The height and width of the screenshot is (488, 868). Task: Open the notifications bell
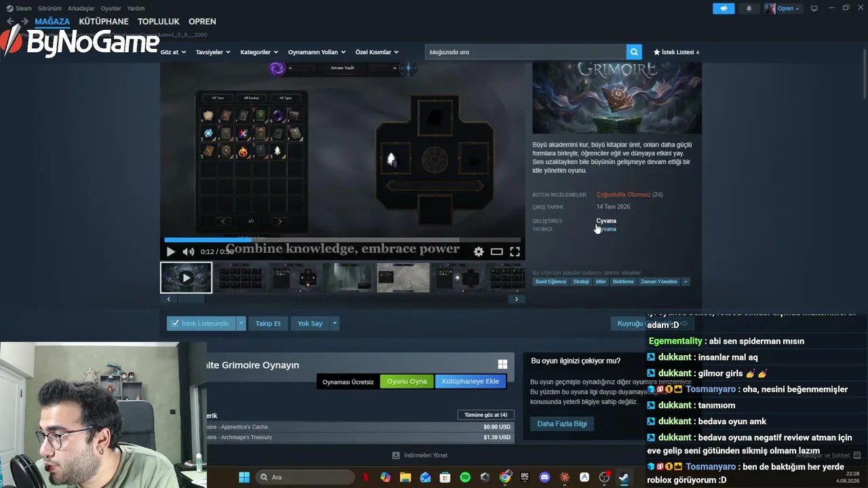(x=749, y=8)
